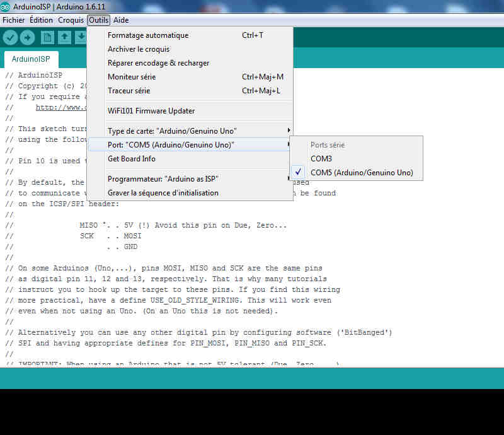Viewport: 504px width, 435px height.
Task: Click line containing USE_OLD_STYLE_WIRING
Action: click(x=168, y=301)
